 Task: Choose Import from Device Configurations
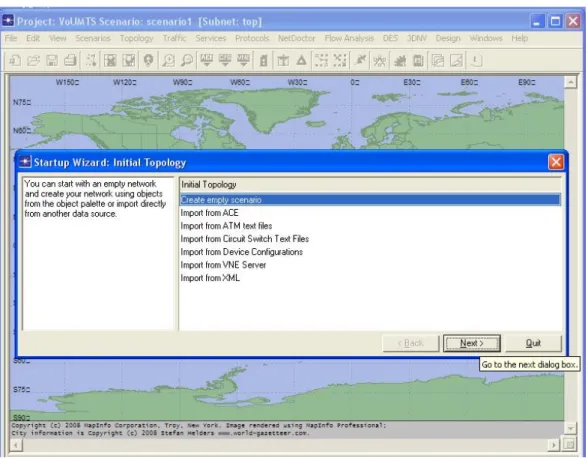pos(242,252)
